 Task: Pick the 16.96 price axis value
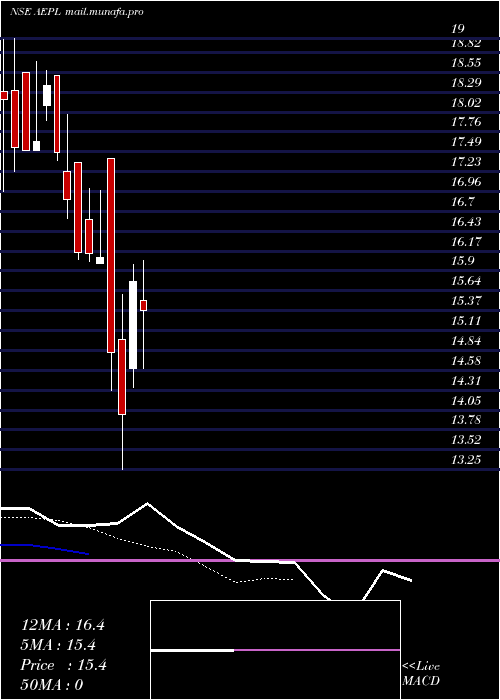click(x=466, y=182)
